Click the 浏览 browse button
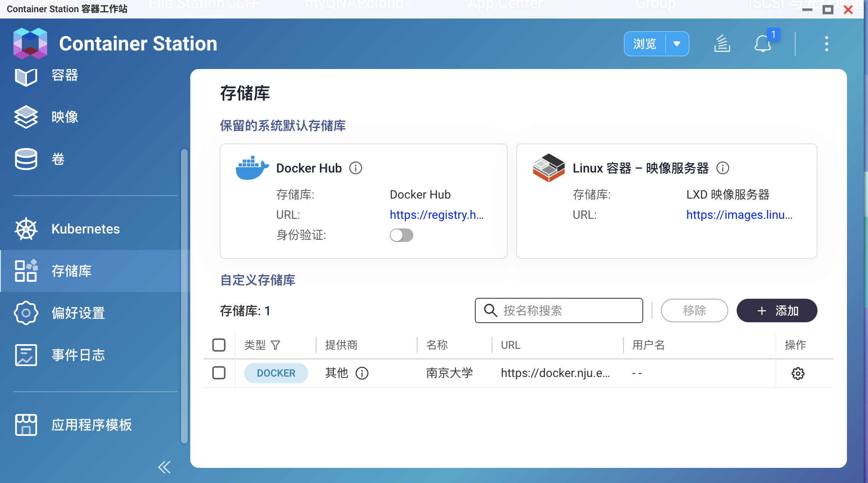 pos(645,44)
